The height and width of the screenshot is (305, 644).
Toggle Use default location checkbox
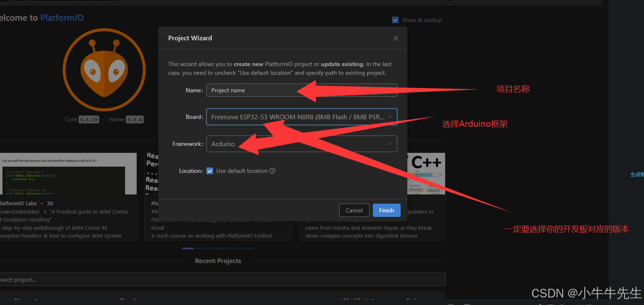click(210, 171)
